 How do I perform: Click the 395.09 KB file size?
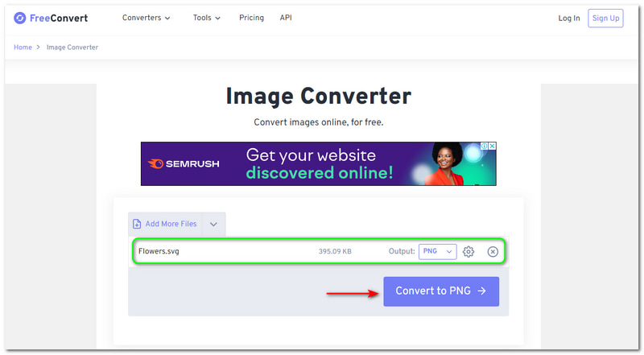click(335, 251)
